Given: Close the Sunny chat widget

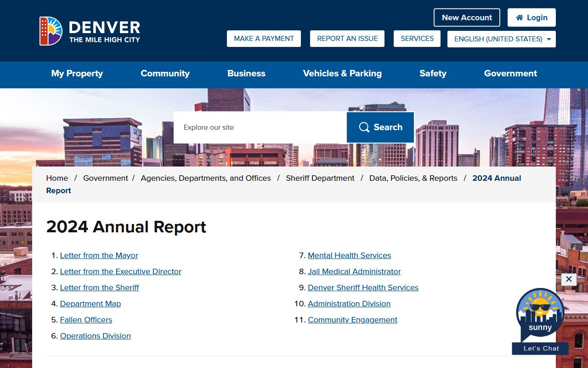Looking at the screenshot, I should click(569, 279).
